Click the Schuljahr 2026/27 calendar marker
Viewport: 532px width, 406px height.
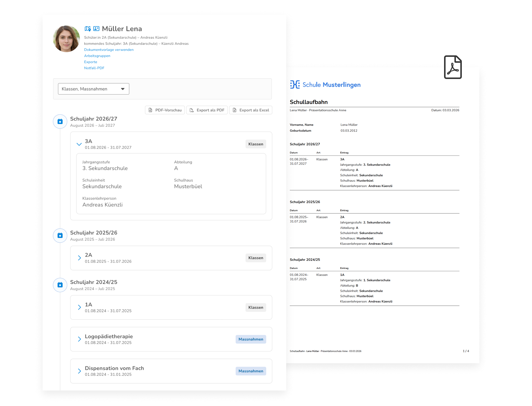[60, 122]
